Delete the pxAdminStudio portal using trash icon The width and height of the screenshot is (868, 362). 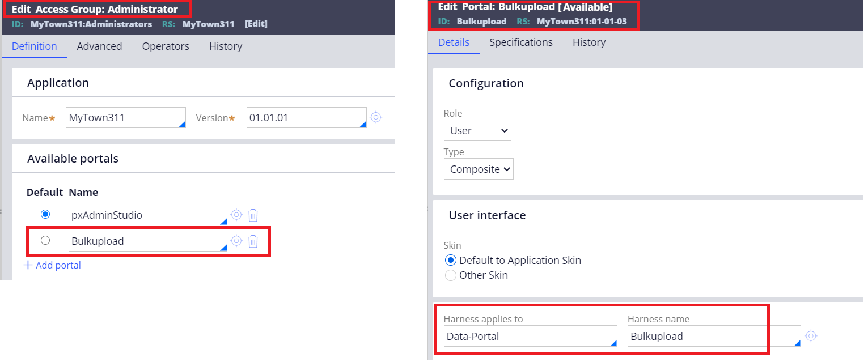253,215
